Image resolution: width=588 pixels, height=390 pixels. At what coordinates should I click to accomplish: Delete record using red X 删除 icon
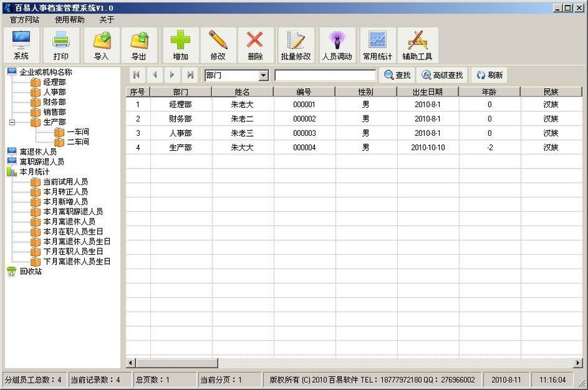pos(255,44)
